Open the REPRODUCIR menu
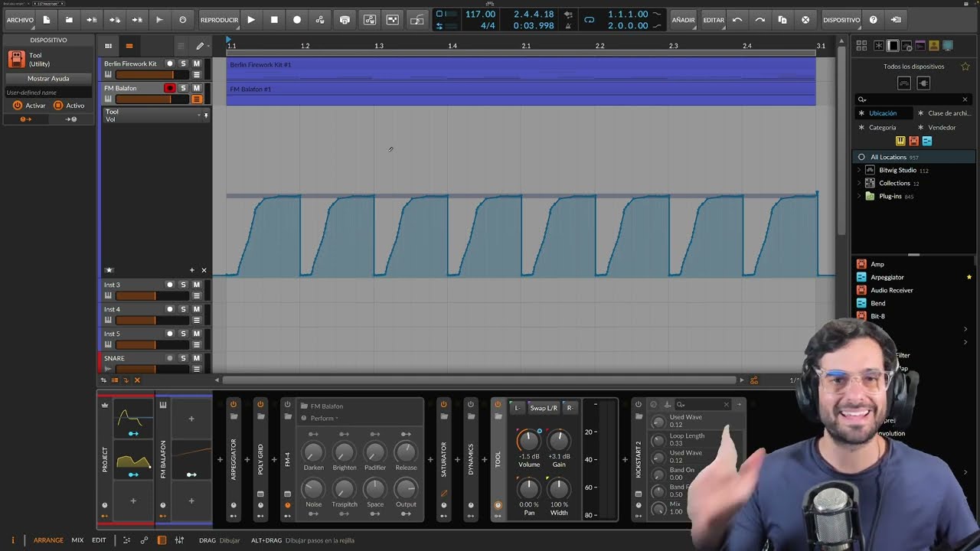 click(x=219, y=20)
